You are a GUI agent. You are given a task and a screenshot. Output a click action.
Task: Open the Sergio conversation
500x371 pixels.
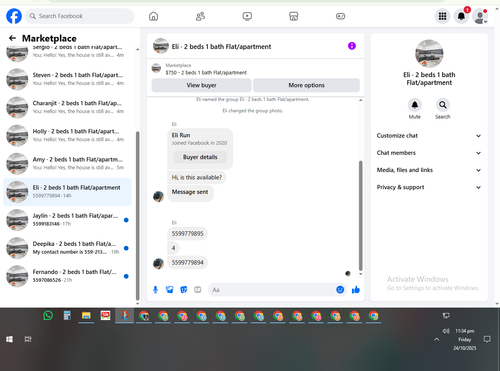click(x=67, y=53)
